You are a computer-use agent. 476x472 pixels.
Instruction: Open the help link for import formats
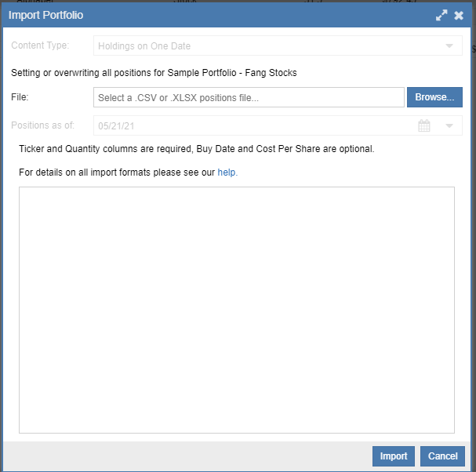click(x=227, y=172)
